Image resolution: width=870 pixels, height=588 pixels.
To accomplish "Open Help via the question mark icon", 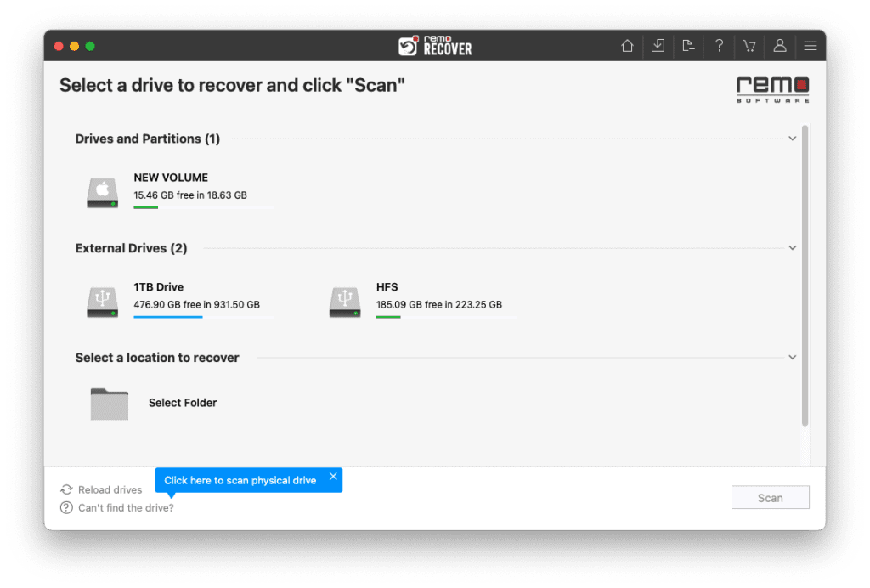I will pyautogui.click(x=719, y=46).
